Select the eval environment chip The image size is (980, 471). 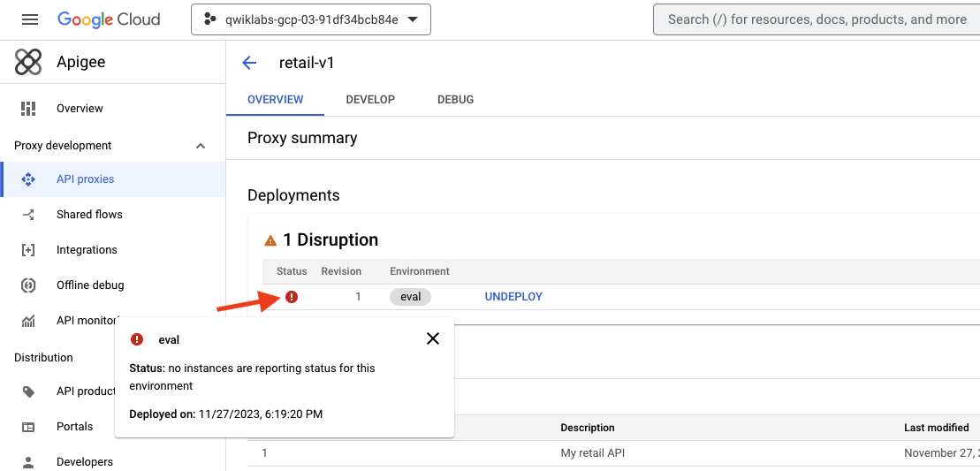coord(410,297)
